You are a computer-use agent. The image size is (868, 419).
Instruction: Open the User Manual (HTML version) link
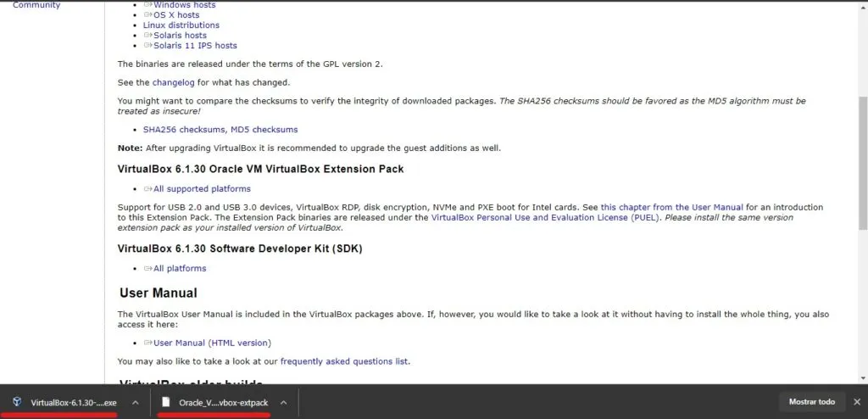[x=212, y=343]
